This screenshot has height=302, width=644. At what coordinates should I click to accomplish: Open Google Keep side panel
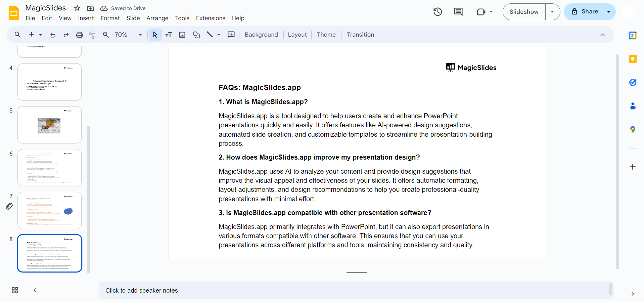pyautogui.click(x=633, y=59)
